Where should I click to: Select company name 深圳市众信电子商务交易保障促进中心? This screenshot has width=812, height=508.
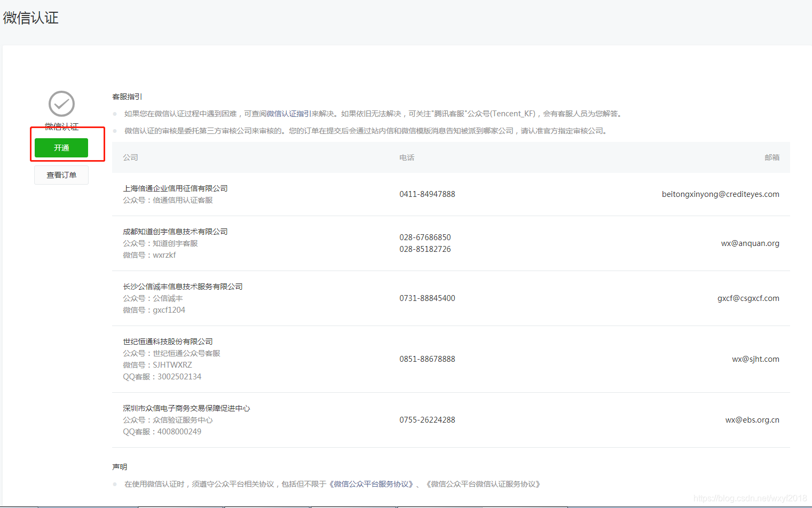(186, 408)
